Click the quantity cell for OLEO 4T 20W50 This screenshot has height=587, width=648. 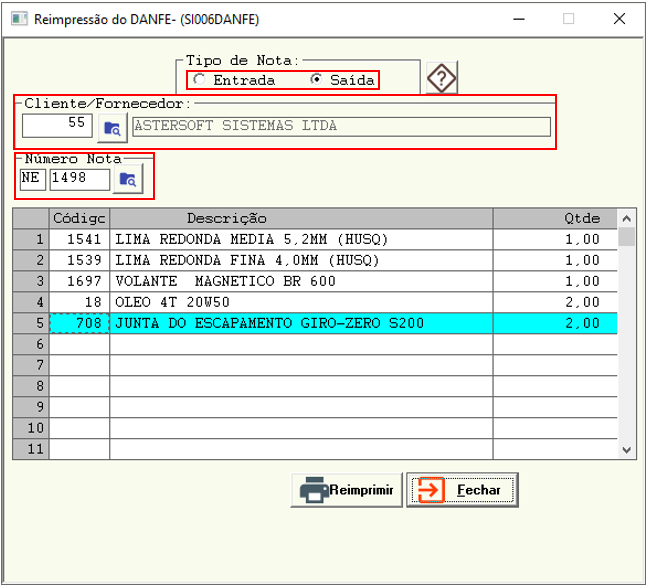click(555, 302)
